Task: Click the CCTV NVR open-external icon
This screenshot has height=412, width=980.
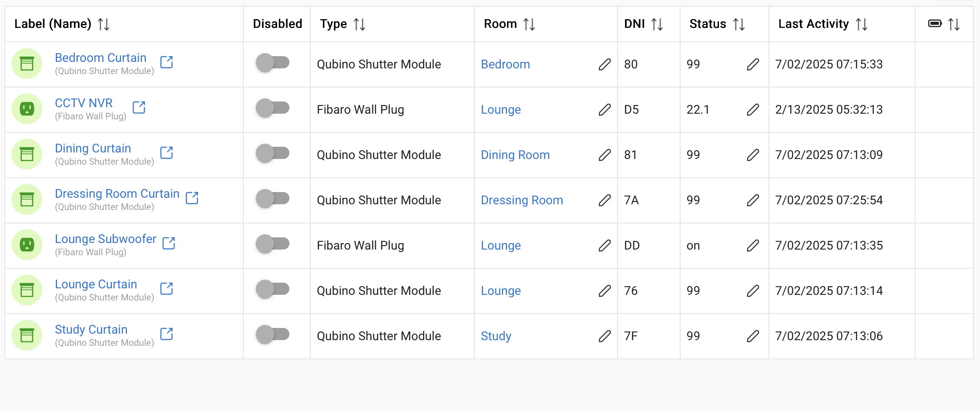Action: 139,107
